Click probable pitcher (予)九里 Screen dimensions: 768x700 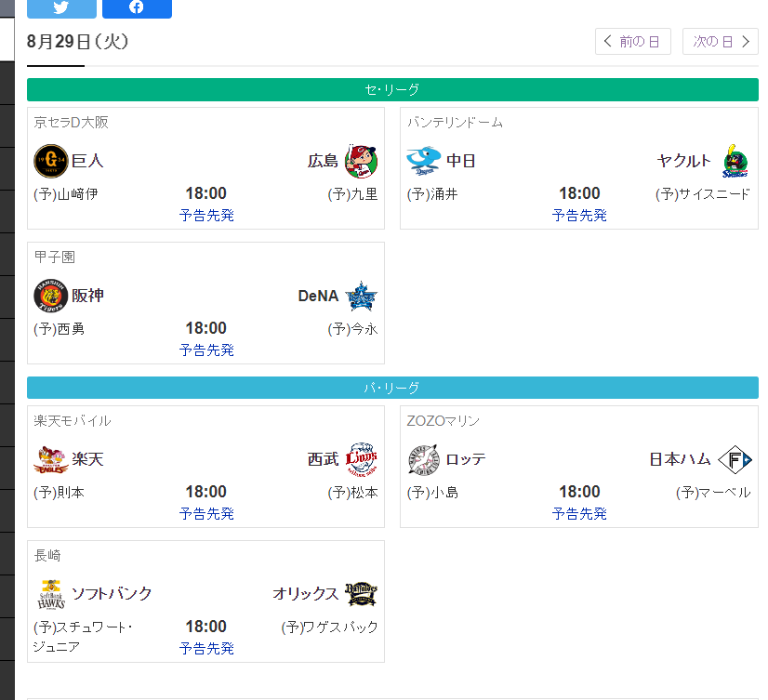[352, 194]
